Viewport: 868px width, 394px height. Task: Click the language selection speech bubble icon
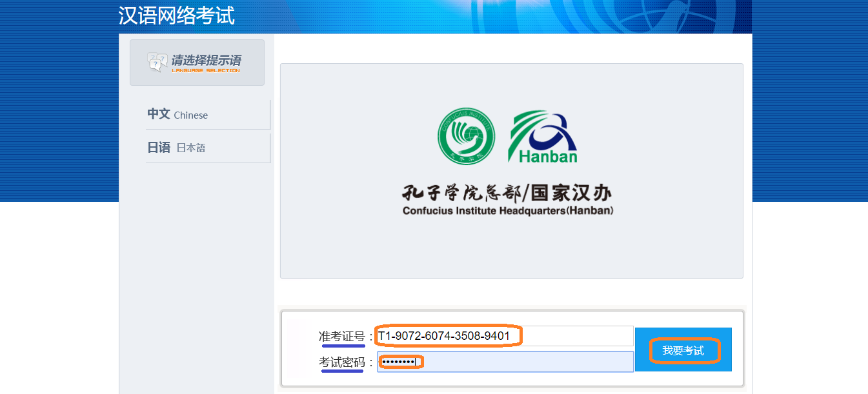(158, 63)
